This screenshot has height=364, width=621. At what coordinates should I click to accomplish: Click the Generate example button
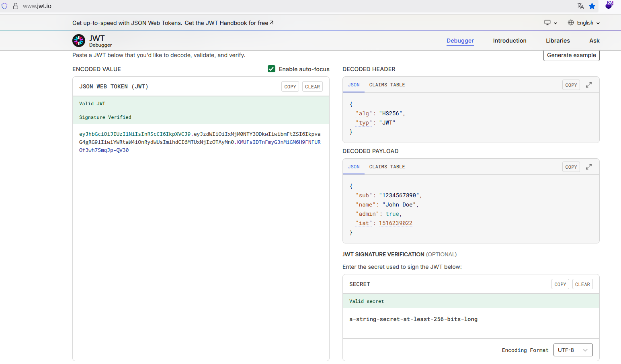click(572, 55)
